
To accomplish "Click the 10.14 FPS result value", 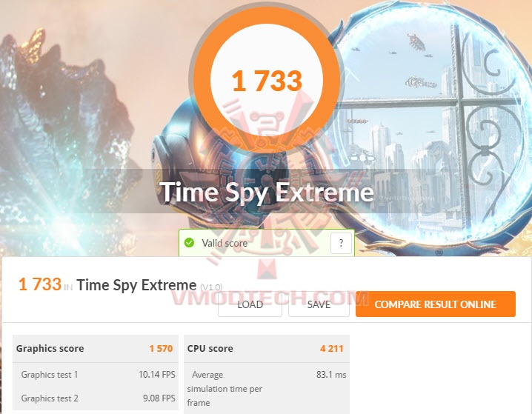I will [157, 374].
